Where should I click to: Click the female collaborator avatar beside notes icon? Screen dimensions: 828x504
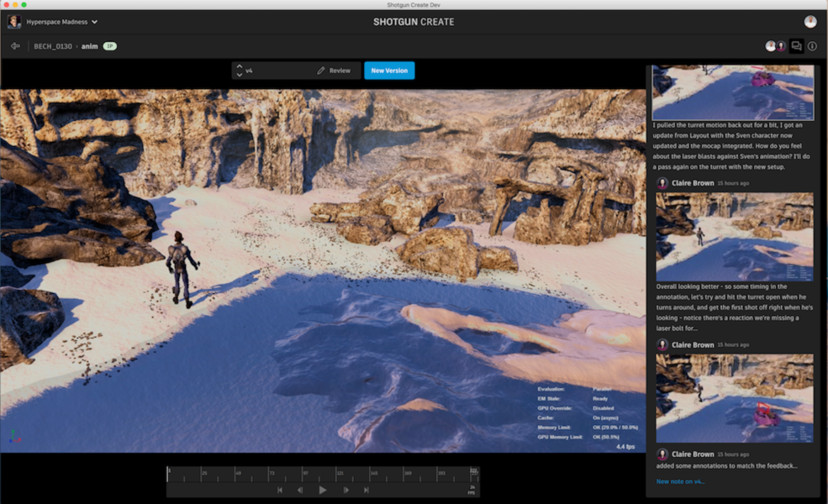click(780, 46)
